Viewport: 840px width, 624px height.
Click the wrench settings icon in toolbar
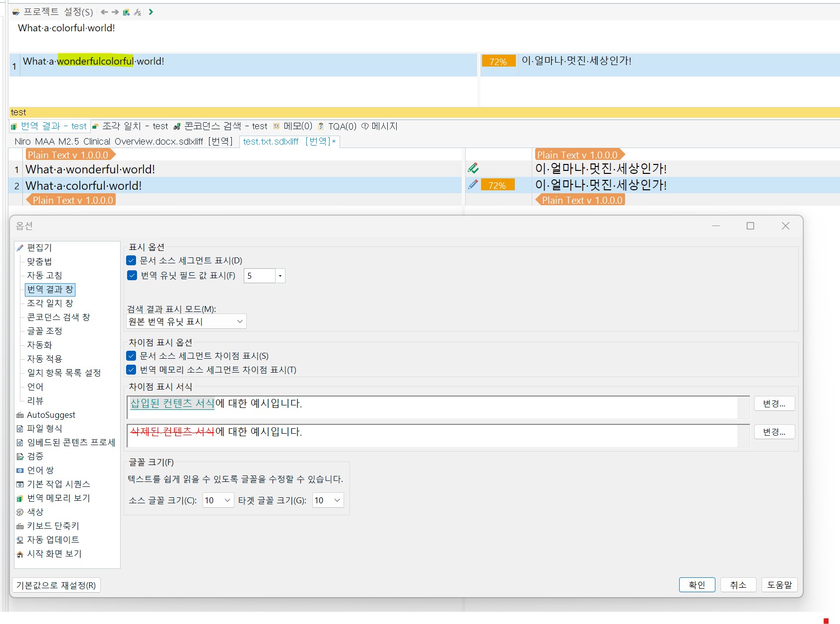click(138, 12)
